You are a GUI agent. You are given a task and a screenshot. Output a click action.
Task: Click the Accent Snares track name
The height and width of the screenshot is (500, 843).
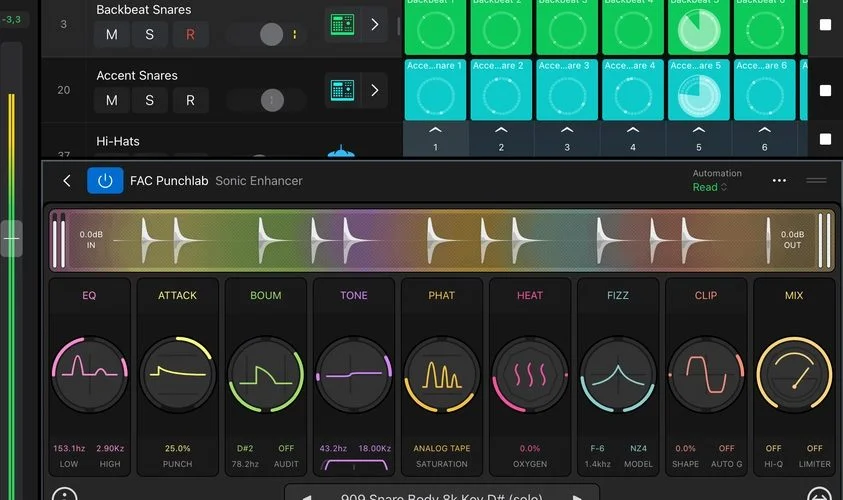pos(137,76)
